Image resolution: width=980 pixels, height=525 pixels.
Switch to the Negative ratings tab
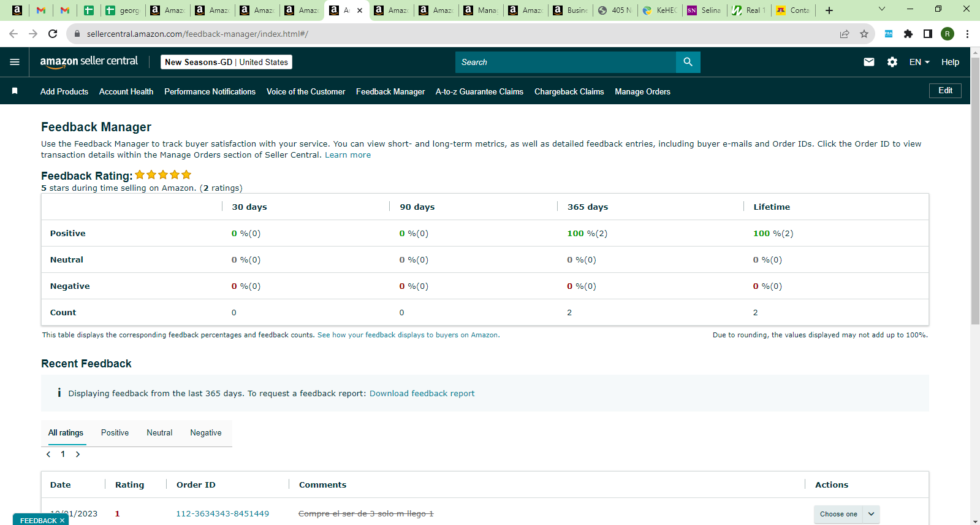206,433
